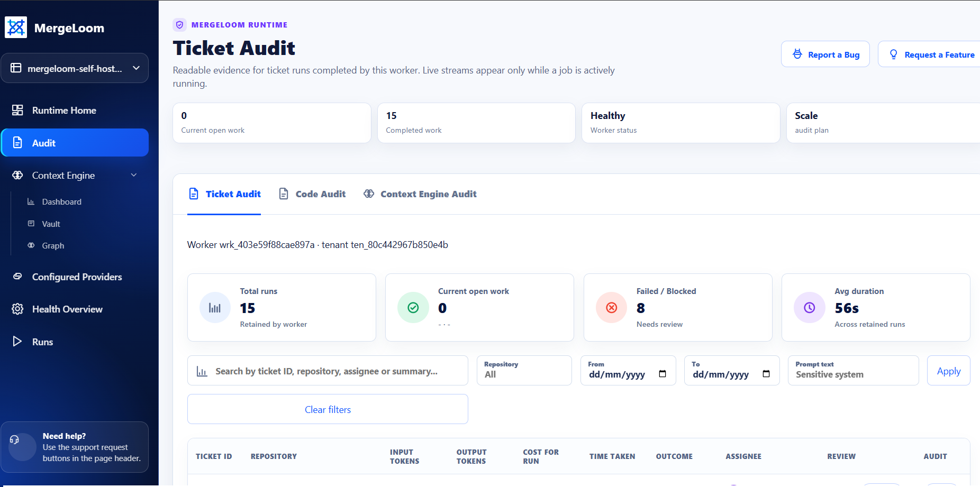Click the Avg duration clock icon
Image resolution: width=980 pixels, height=487 pixels.
pyautogui.click(x=810, y=308)
